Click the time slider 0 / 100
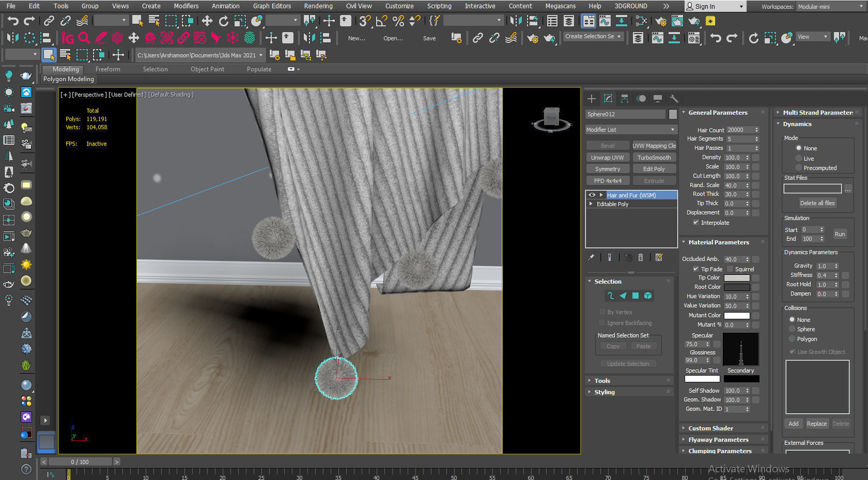The height and width of the screenshot is (480, 868). pyautogui.click(x=80, y=462)
